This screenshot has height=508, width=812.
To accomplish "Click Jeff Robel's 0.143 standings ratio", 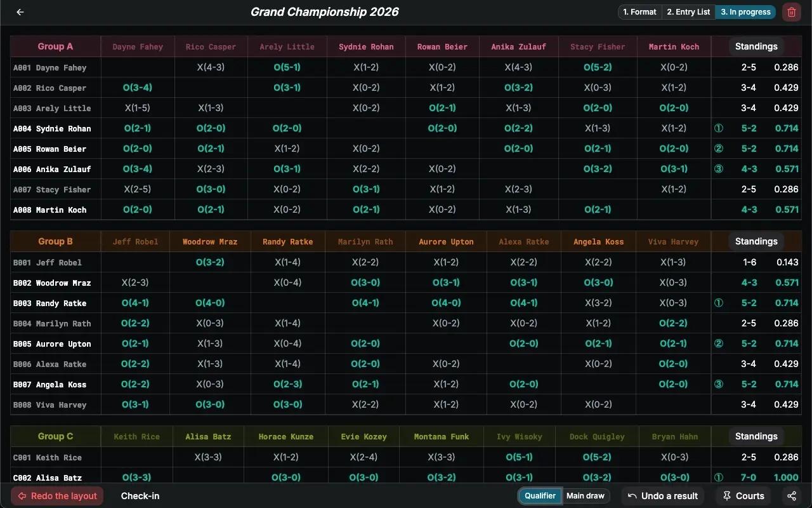I will [787, 262].
